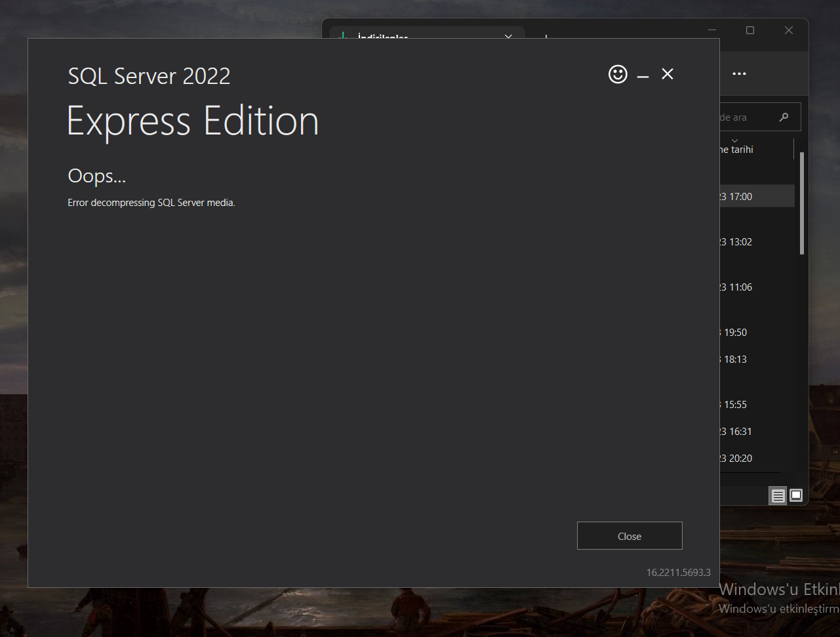The width and height of the screenshot is (840, 637).
Task: Select the file row dated 15:55
Action: [757, 404]
